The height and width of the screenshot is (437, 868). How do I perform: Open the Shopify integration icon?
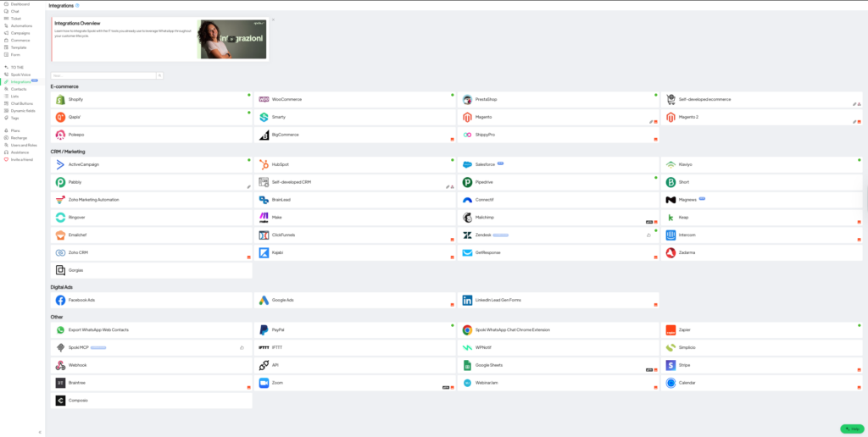tap(60, 100)
